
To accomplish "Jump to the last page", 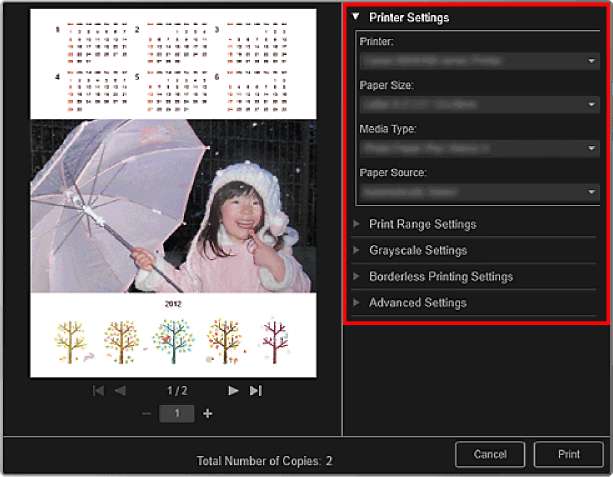I will point(256,391).
